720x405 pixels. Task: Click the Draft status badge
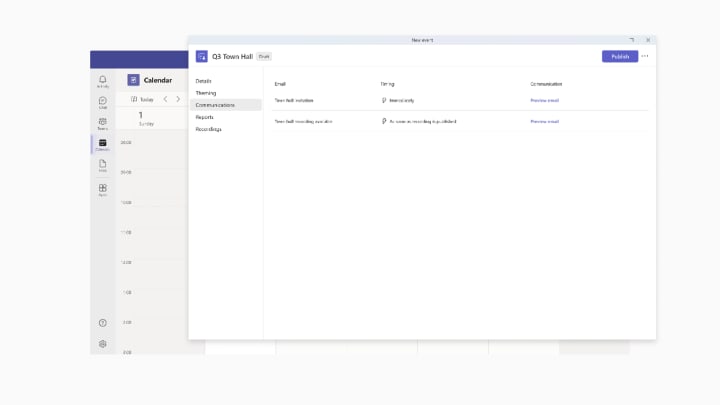(x=264, y=56)
